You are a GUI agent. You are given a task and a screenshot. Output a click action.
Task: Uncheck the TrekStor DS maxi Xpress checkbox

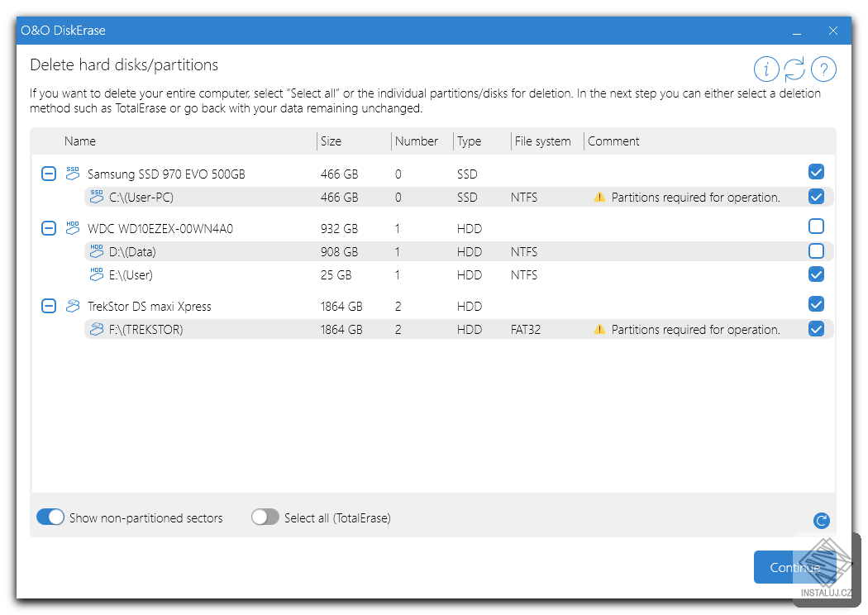coord(816,304)
